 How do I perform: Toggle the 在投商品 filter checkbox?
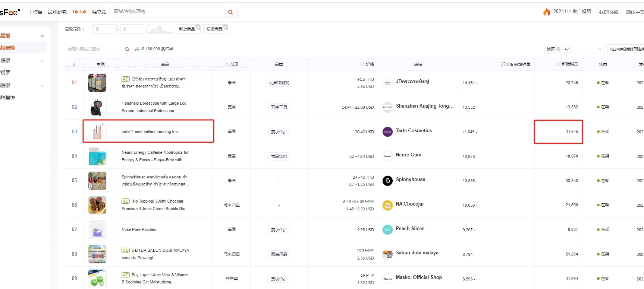pyautogui.click(x=216, y=29)
